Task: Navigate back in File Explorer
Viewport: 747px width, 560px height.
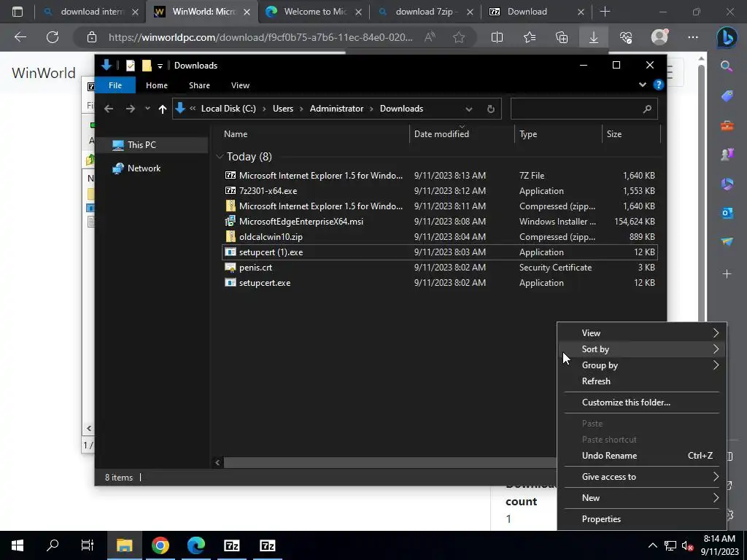Action: coord(109,109)
